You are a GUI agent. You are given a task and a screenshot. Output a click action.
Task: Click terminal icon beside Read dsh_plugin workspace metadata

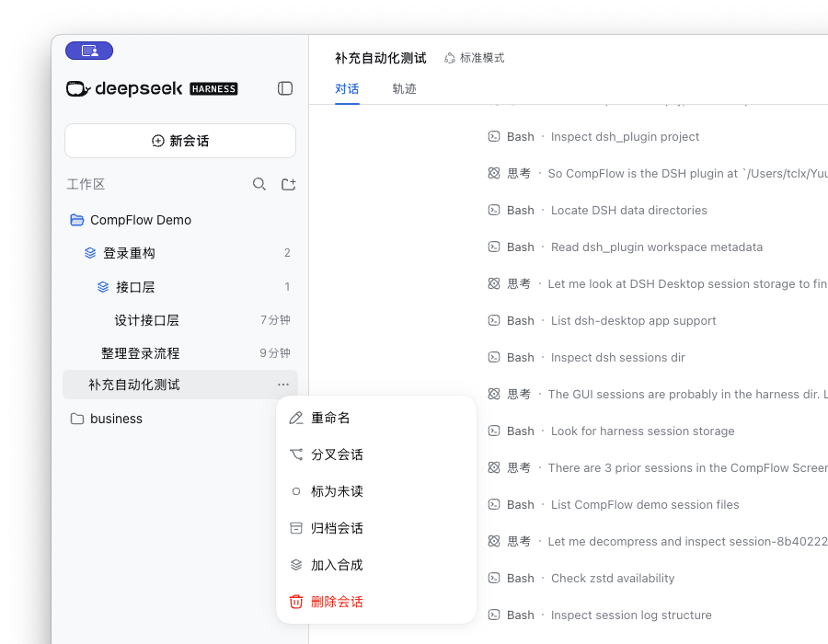[494, 247]
